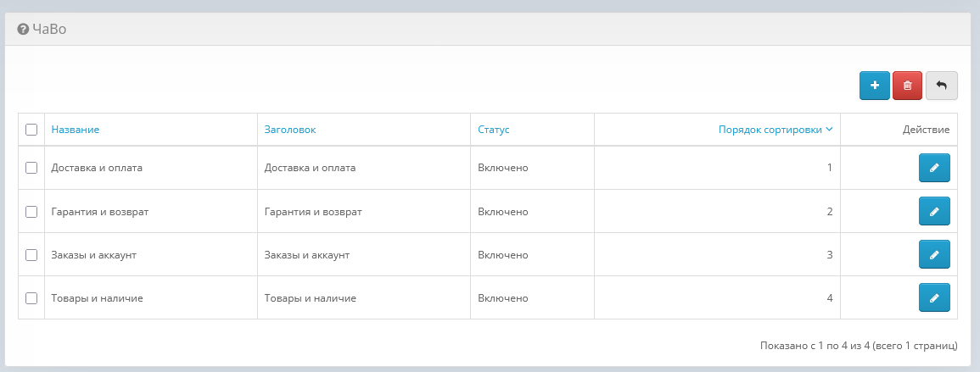
Task: Sort table by Статус column header
Action: 493,130
